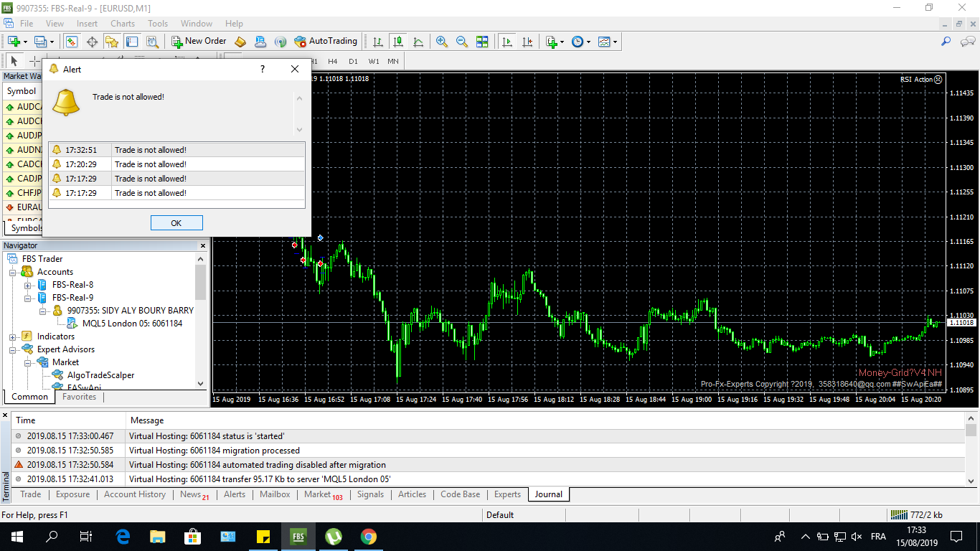Click OK in the Alert dialog
The image size is (980, 551).
pos(176,223)
